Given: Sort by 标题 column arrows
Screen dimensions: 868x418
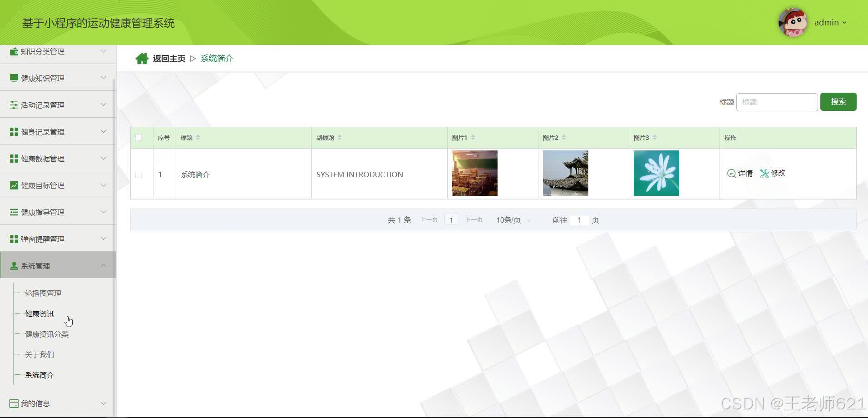Looking at the screenshot, I should tap(198, 138).
